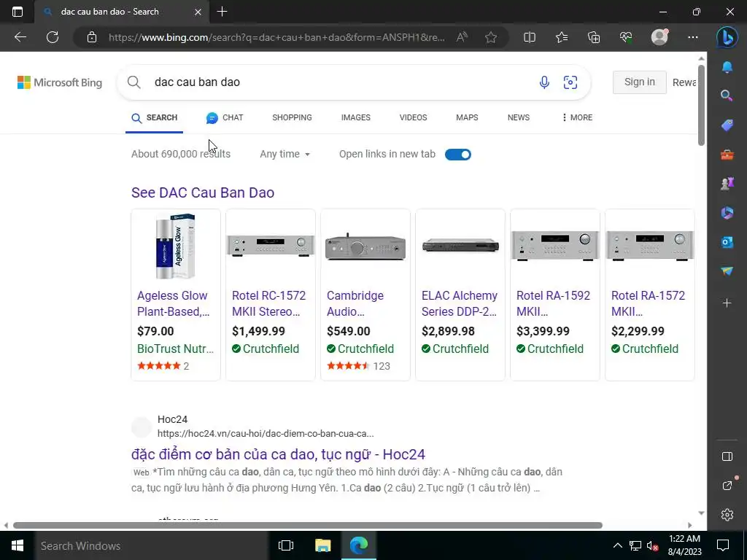The height and width of the screenshot is (560, 747).
Task: Open File Explorer from taskbar
Action: 322,545
